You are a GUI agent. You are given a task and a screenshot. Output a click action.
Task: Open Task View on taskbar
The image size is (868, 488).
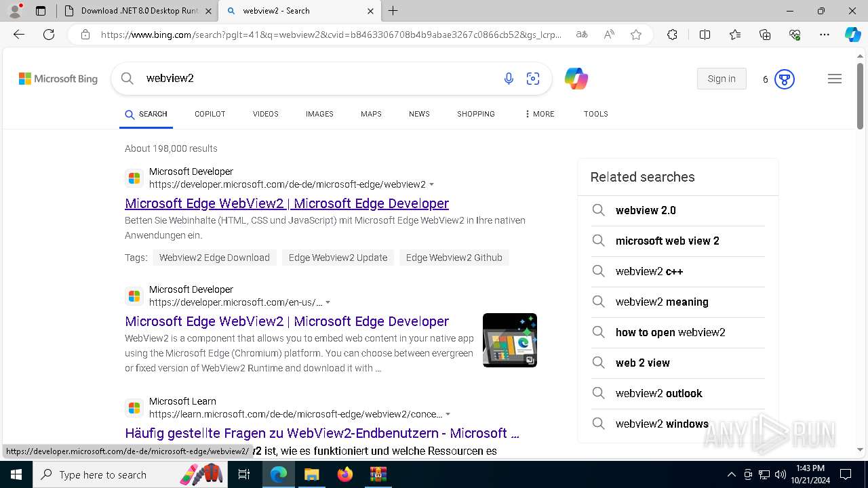pos(245,474)
